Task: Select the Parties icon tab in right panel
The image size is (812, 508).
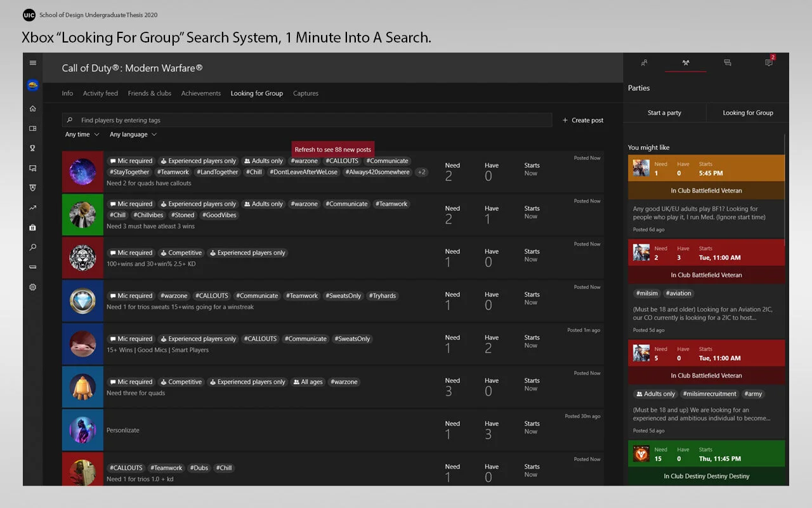Action: click(x=685, y=63)
